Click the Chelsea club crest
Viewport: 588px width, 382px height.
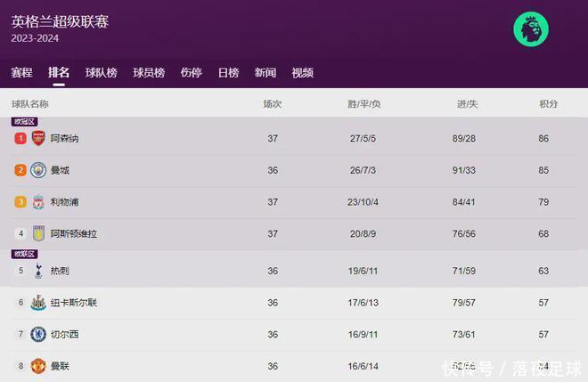(x=38, y=334)
